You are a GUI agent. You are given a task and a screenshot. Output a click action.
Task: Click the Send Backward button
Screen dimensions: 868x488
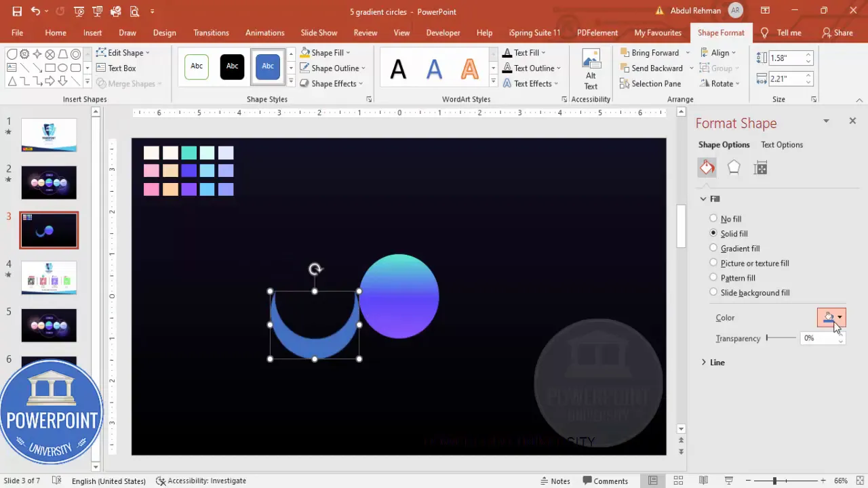point(651,68)
